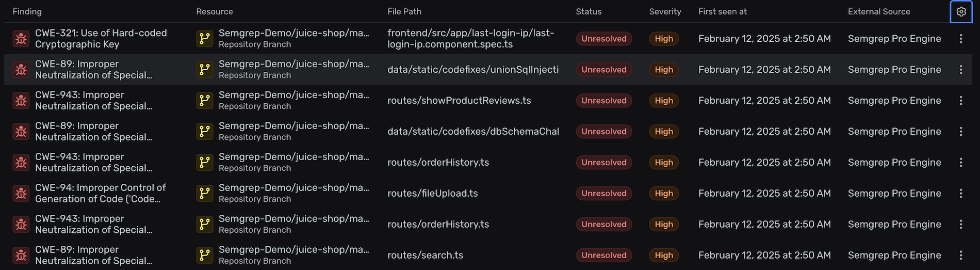
Task: Open the CWE-94 Improper Control of Generation finding
Action: (x=100, y=194)
